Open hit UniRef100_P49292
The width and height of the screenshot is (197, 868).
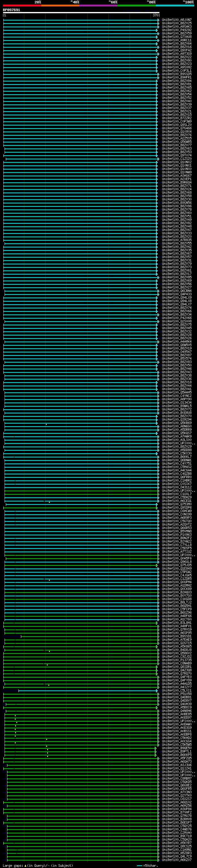(x=176, y=30)
